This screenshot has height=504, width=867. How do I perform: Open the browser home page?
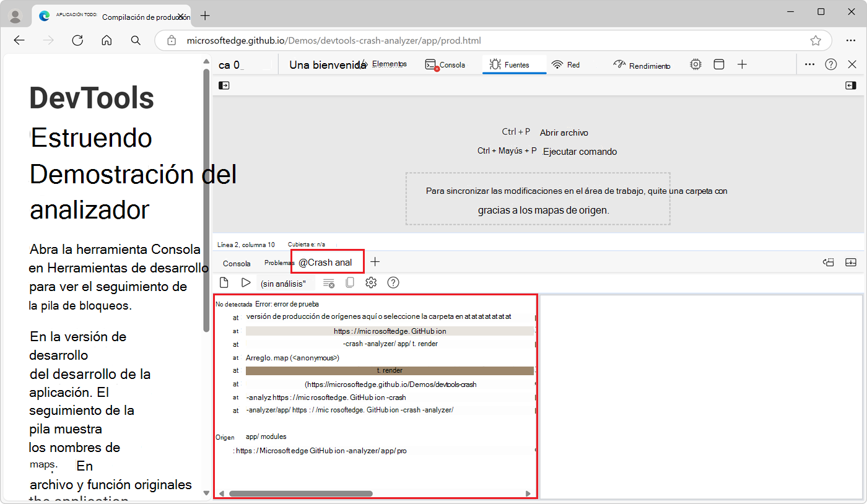[107, 40]
